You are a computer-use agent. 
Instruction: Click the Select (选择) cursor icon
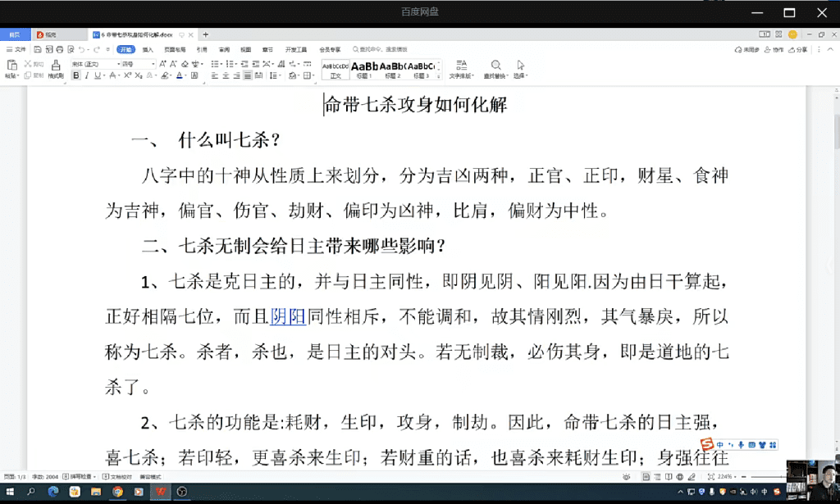[520, 68]
